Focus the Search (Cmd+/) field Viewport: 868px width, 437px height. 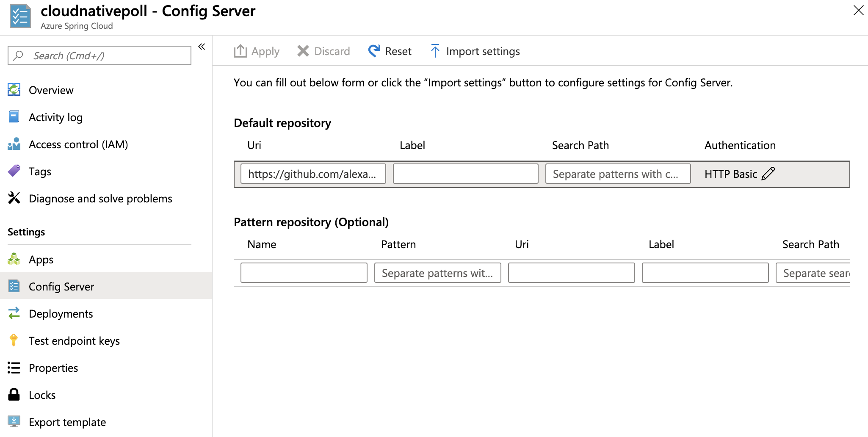100,55
